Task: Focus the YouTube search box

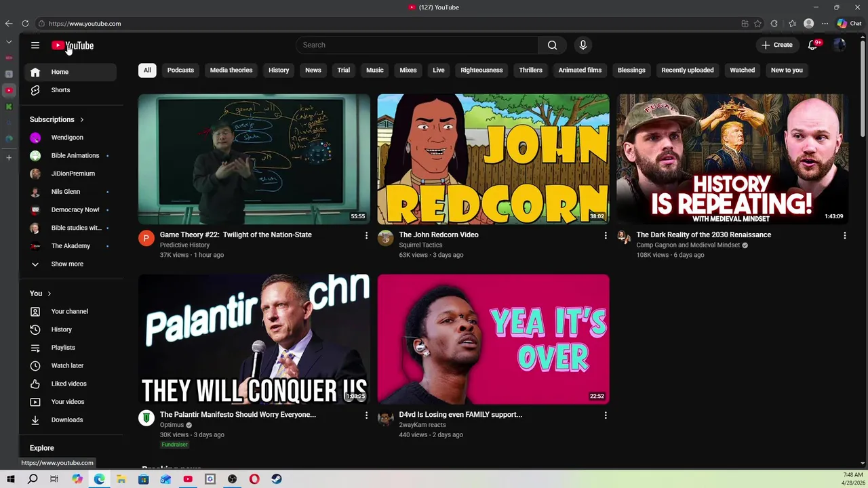Action: tap(417, 45)
